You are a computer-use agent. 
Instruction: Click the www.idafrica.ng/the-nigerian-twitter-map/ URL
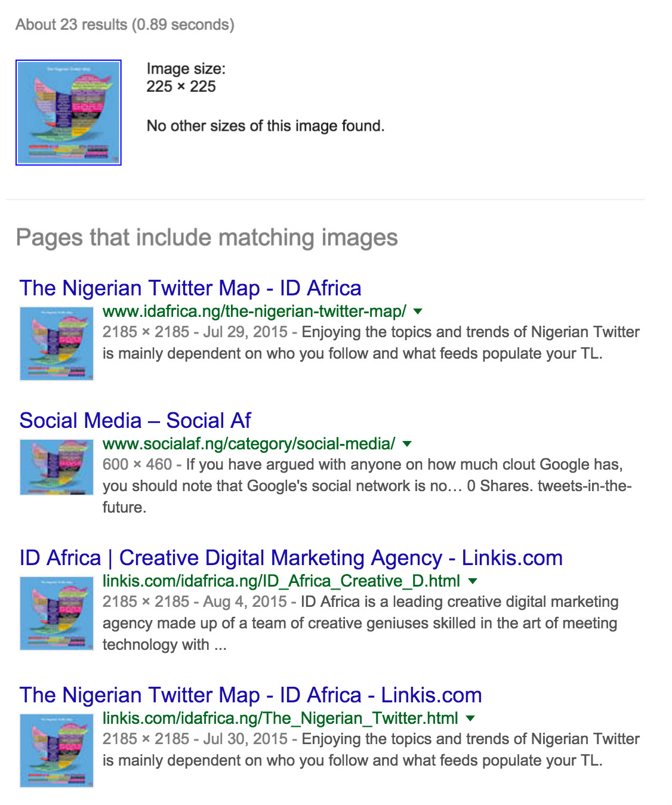pyautogui.click(x=254, y=311)
